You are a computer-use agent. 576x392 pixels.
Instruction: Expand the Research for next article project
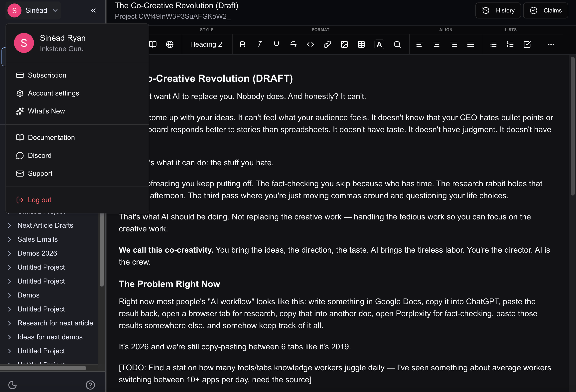[9, 323]
